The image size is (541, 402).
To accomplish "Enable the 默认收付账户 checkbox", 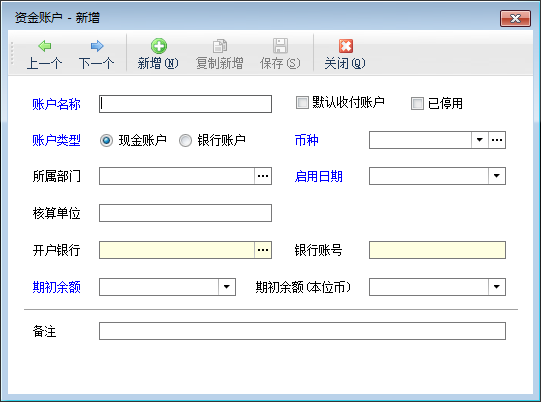I will 302,102.
